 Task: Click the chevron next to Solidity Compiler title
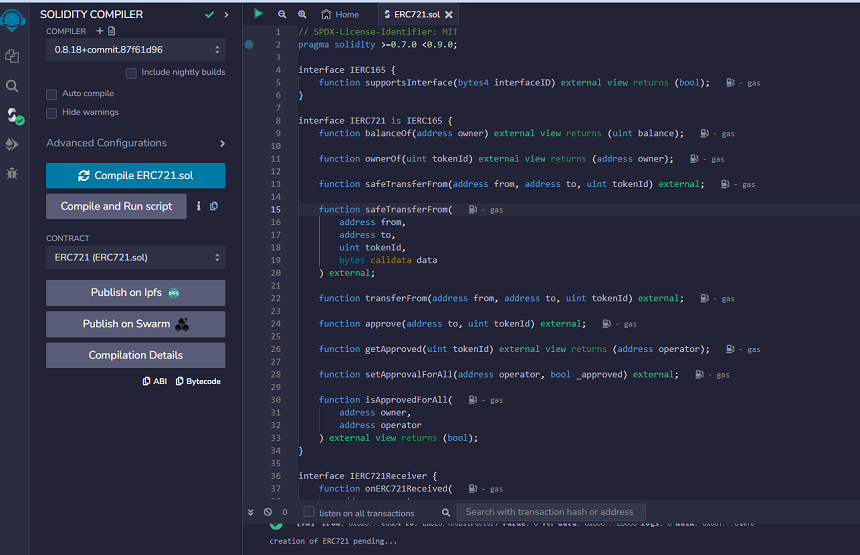click(226, 15)
